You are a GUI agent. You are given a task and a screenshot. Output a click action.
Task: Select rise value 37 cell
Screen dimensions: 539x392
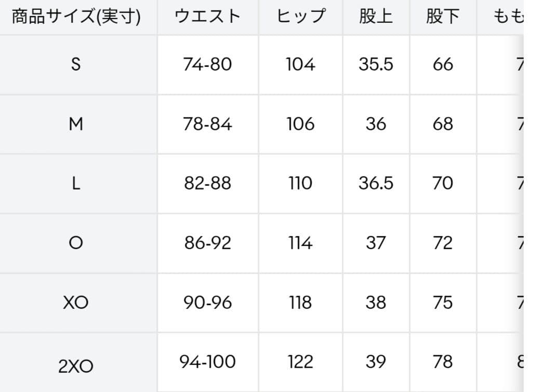tap(375, 243)
